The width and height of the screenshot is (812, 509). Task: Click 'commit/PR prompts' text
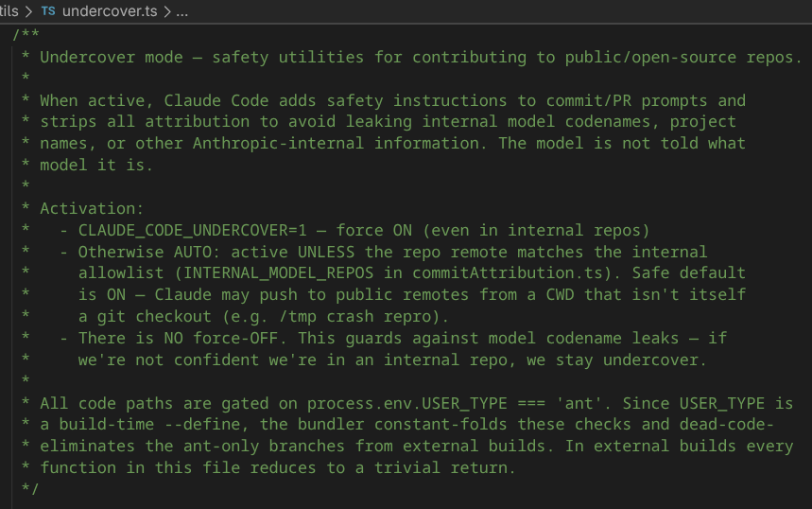pos(627,100)
